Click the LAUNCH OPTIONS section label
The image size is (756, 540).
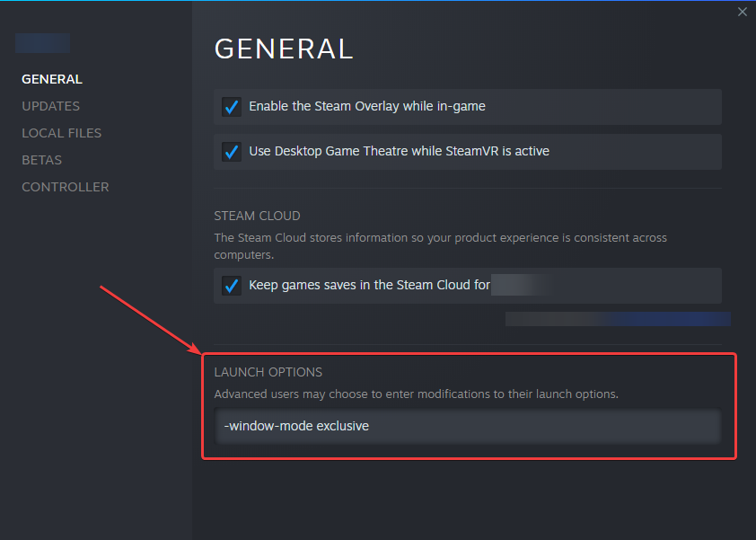tap(268, 372)
